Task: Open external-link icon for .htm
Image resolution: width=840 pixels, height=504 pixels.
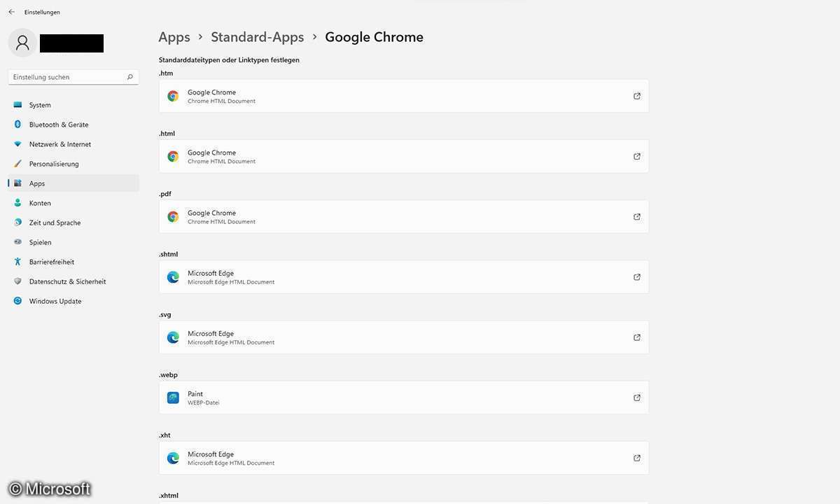Action: pyautogui.click(x=637, y=96)
